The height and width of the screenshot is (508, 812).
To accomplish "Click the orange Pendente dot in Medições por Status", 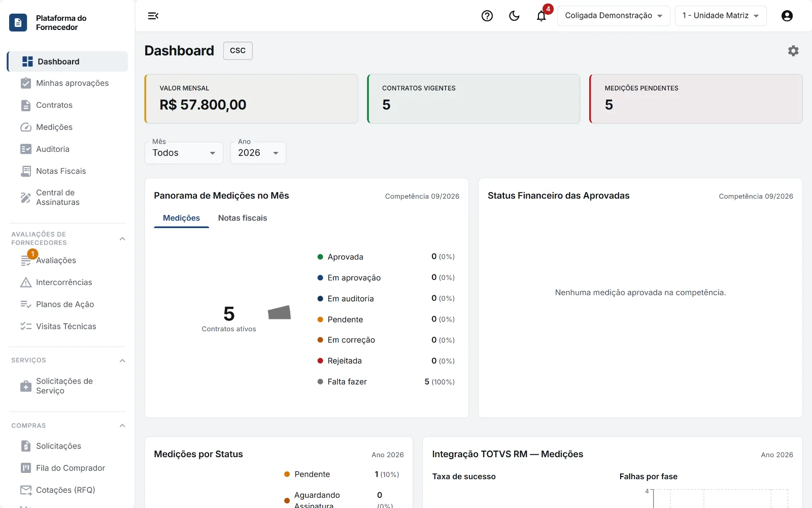I will [x=287, y=474].
